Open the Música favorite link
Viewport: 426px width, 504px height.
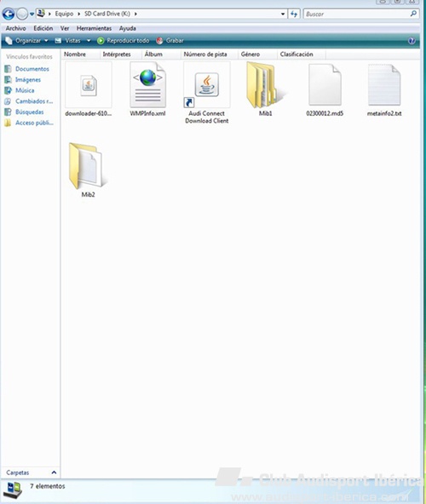25,90
